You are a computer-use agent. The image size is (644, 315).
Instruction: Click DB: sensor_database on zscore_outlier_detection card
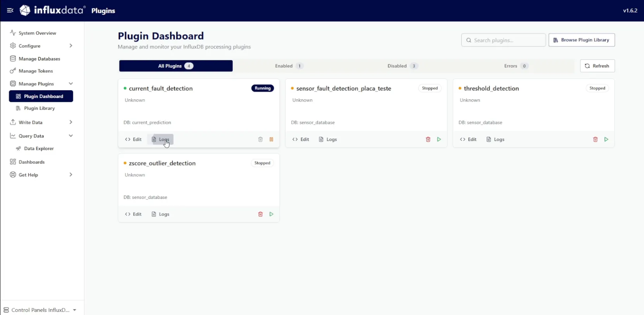click(145, 197)
